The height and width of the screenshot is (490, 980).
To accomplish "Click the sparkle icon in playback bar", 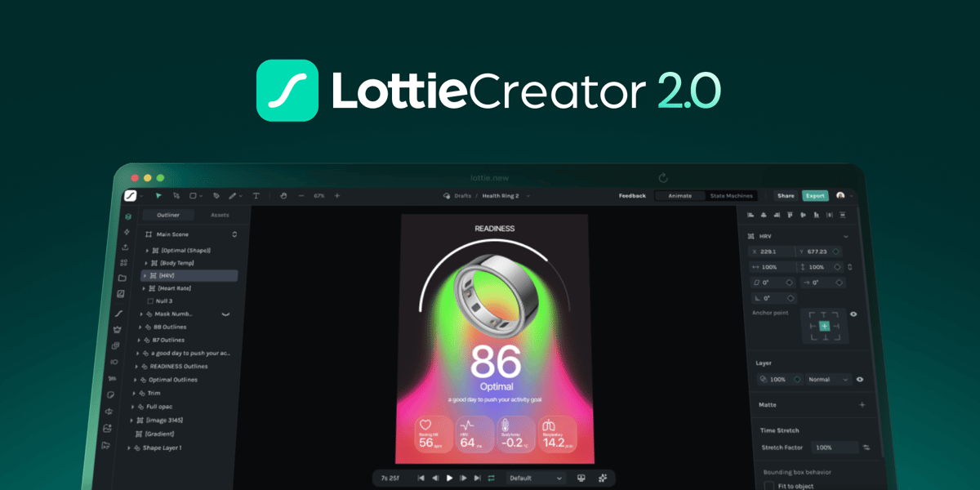I will (603, 478).
